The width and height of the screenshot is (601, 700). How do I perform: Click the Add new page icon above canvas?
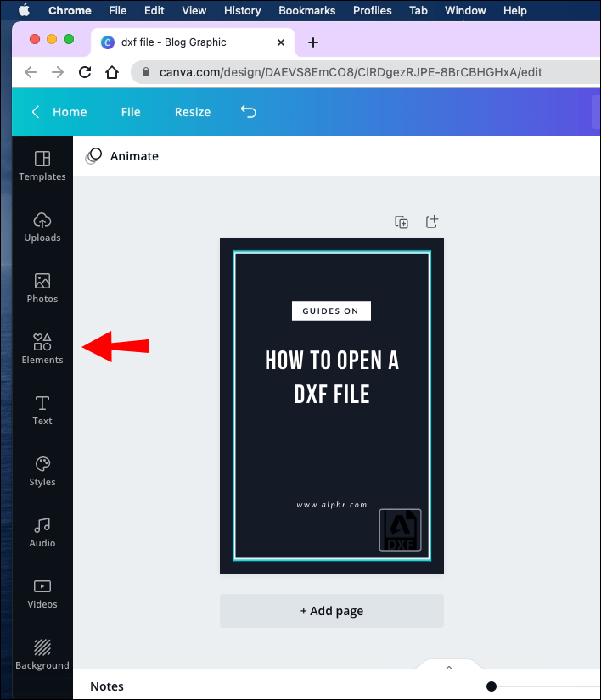click(432, 221)
